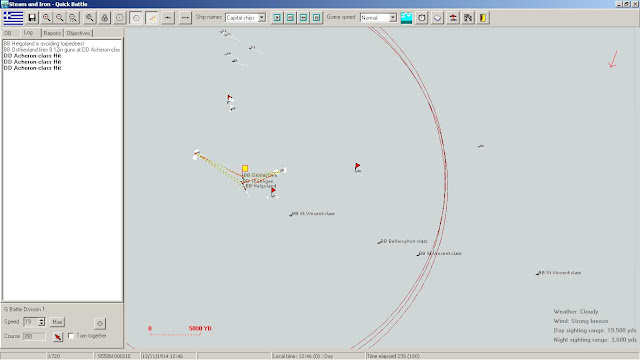Viewport: 640px width, 360px height.
Task: Open the book log icon
Action: pos(437,18)
